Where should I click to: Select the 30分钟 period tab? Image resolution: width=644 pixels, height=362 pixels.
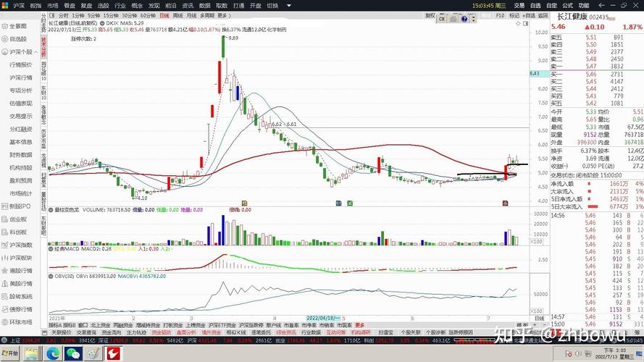129,15
